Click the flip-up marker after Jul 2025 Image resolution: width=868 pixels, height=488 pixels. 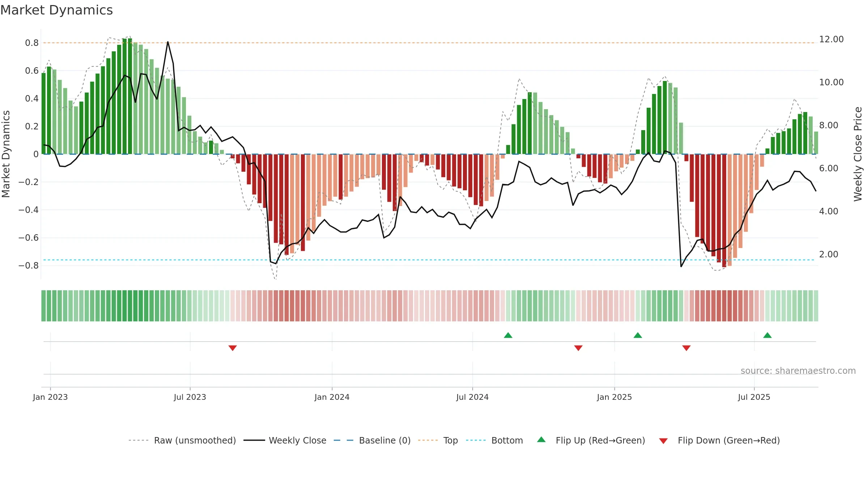point(767,335)
